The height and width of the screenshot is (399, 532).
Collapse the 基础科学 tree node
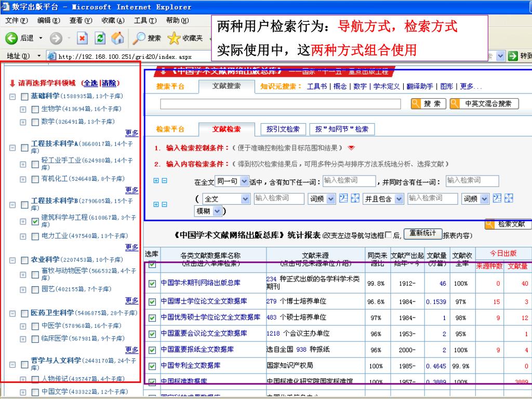pos(12,97)
